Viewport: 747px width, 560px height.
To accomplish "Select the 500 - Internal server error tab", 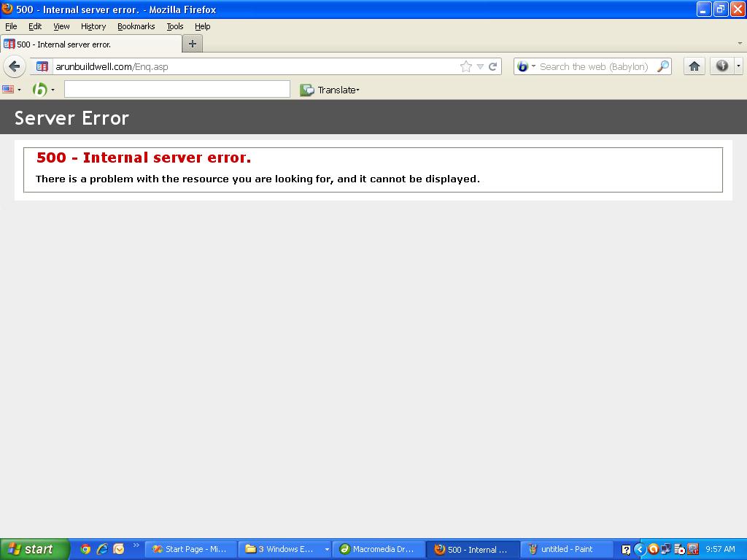I will [x=64, y=44].
